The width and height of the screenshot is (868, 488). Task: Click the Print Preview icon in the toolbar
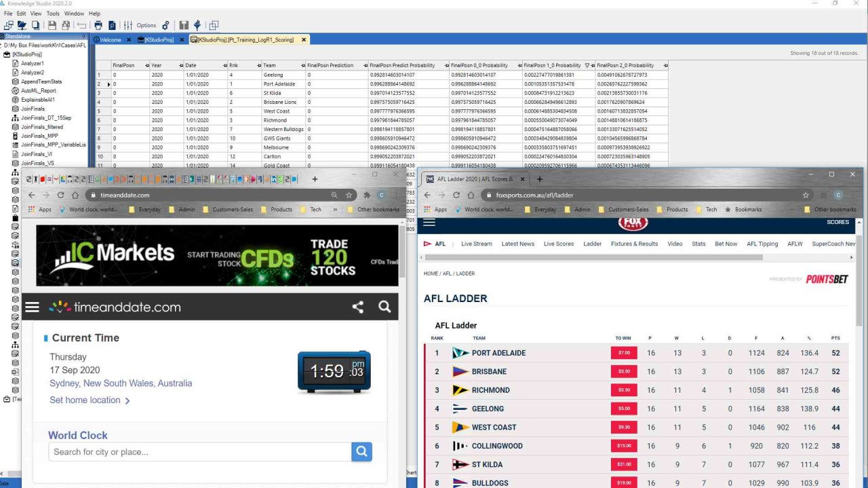click(x=111, y=25)
